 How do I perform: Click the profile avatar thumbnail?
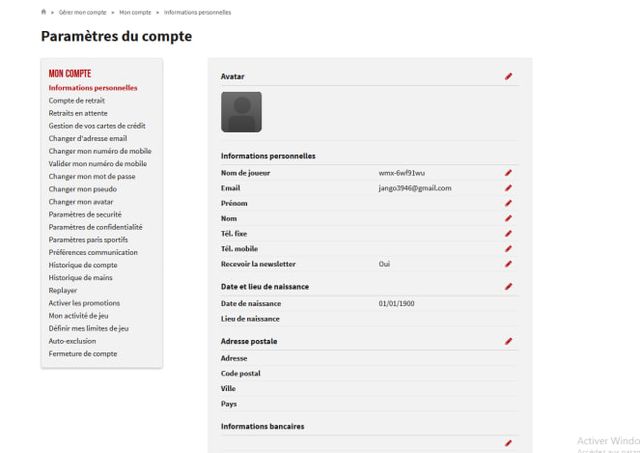[x=241, y=112]
